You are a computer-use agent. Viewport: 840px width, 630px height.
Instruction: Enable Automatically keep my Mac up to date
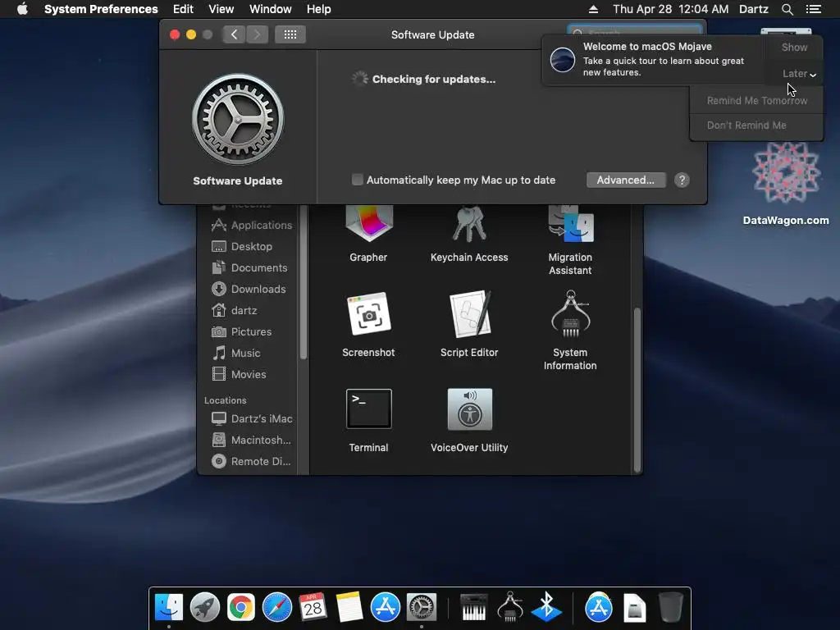pos(358,180)
